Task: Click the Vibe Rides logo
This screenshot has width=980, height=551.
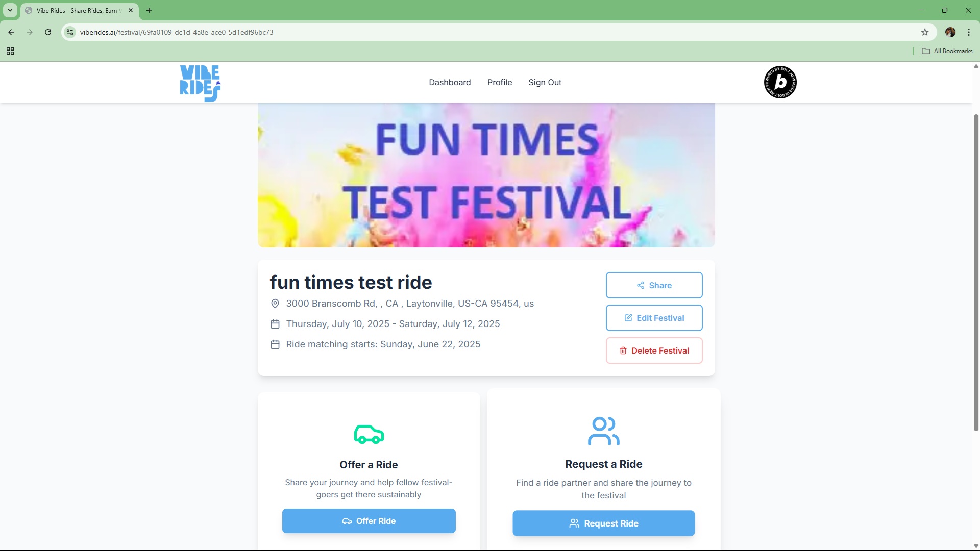Action: [x=200, y=83]
